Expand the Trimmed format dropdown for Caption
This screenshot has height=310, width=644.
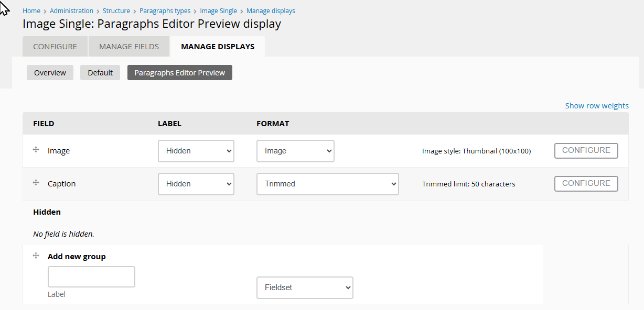[327, 184]
